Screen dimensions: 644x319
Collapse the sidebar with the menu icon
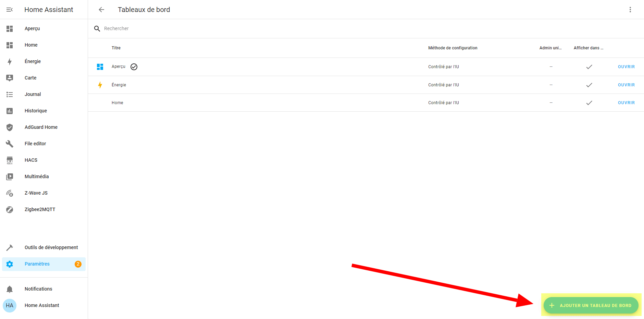coord(10,10)
